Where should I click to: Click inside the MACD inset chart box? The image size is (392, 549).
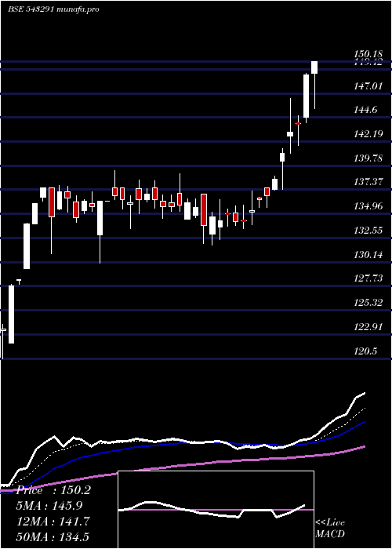click(x=216, y=510)
